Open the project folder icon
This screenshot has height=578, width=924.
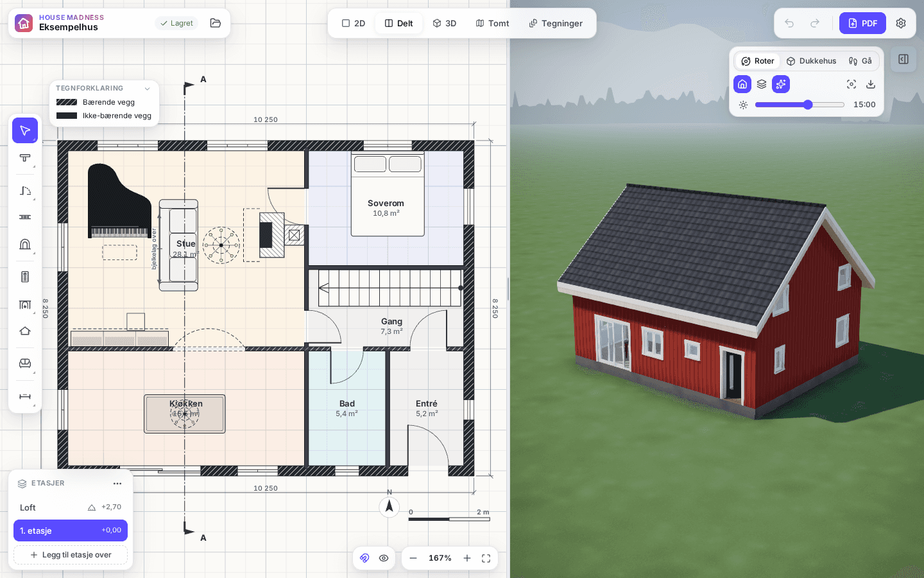[216, 23]
